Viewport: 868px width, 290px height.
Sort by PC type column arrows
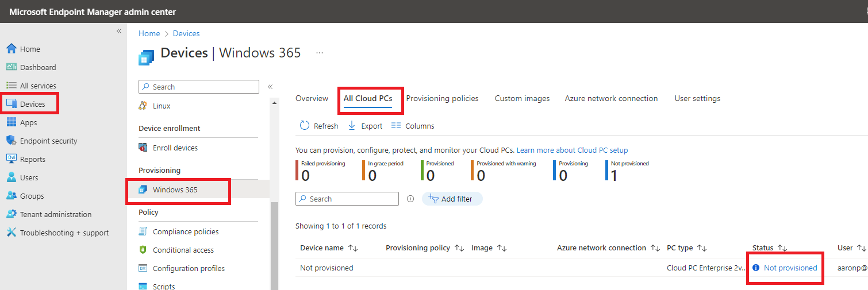pos(702,248)
